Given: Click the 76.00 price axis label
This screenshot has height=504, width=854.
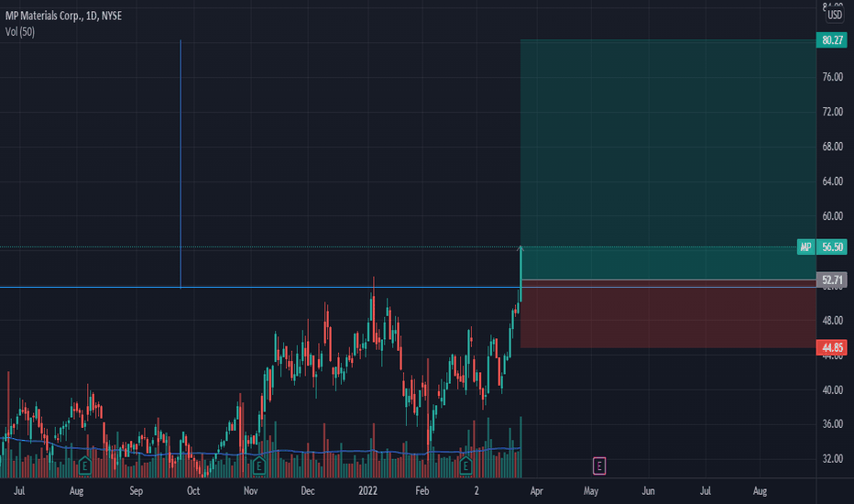Looking at the screenshot, I should (833, 77).
